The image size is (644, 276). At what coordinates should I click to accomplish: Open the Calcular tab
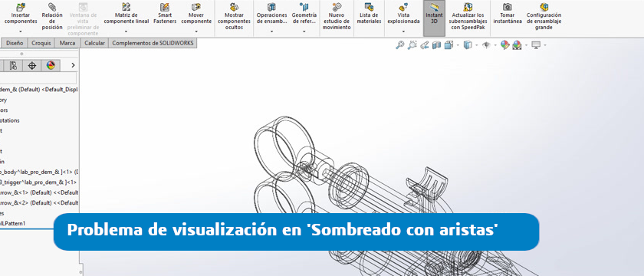click(x=94, y=43)
